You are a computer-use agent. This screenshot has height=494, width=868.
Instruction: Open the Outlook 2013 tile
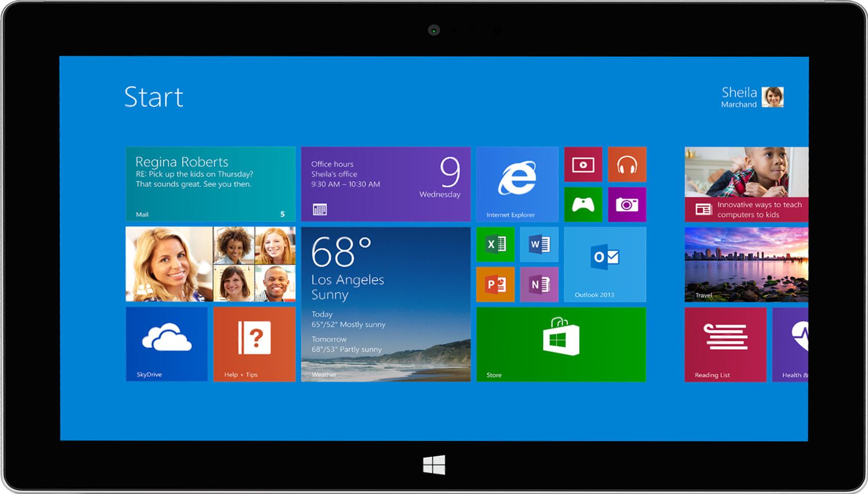pos(605,264)
